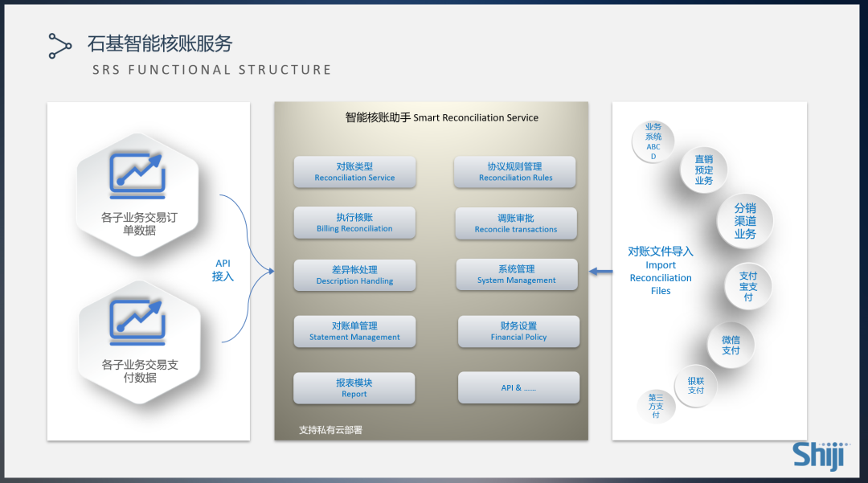Click the 对账单管理 Statement Management box

point(355,331)
